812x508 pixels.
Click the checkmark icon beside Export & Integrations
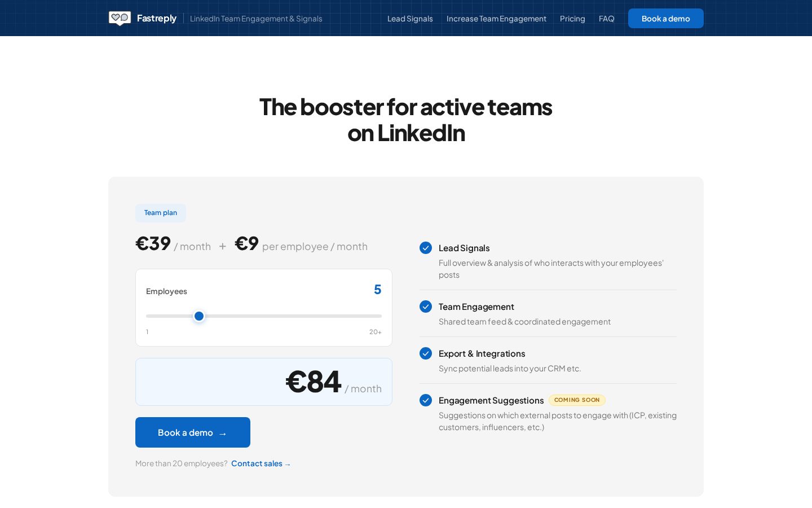(426, 353)
